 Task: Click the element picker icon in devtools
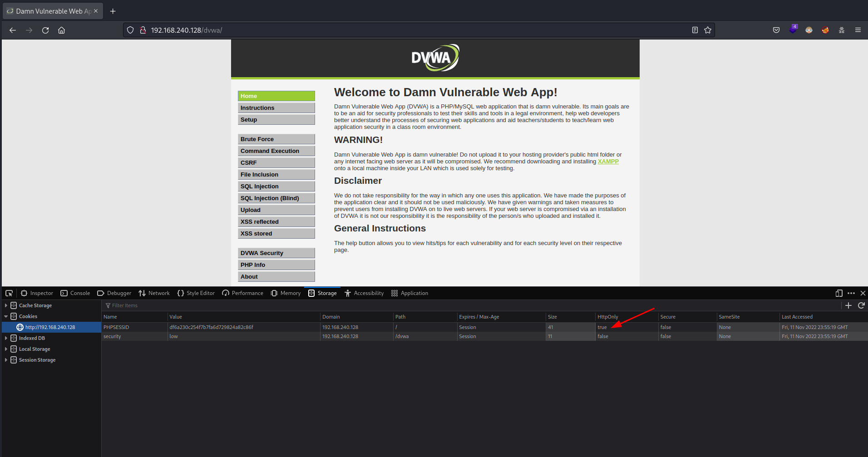pyautogui.click(x=9, y=293)
